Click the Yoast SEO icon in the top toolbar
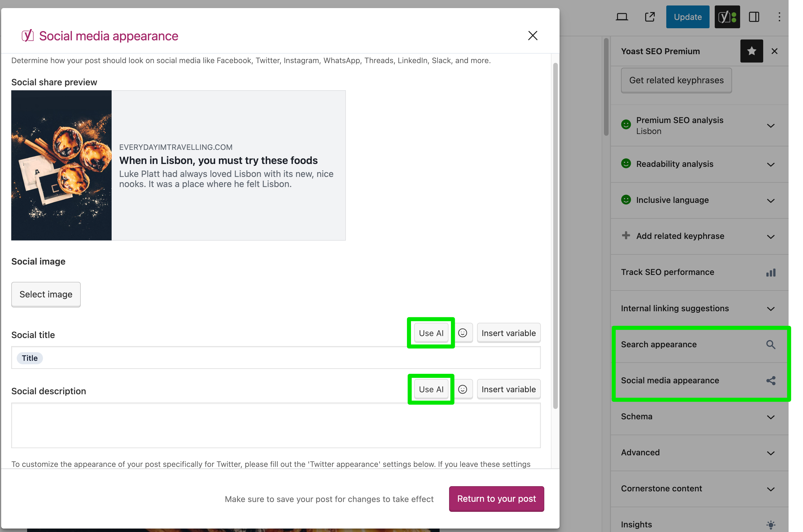 coord(727,17)
